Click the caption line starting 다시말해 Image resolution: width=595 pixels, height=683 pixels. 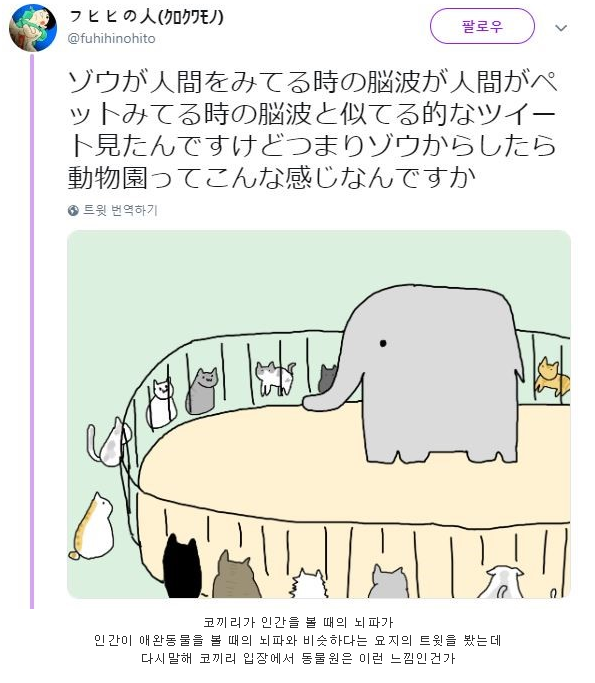click(298, 658)
